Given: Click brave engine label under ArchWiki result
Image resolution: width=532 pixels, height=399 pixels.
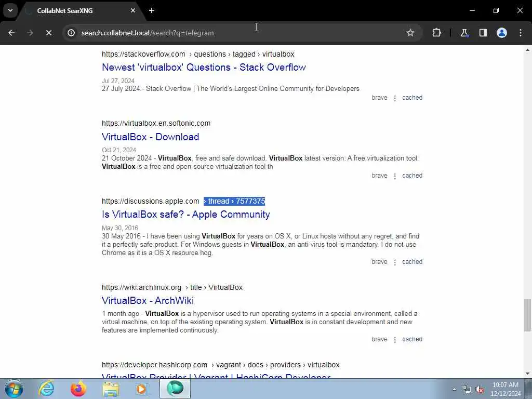Looking at the screenshot, I should click(379, 339).
